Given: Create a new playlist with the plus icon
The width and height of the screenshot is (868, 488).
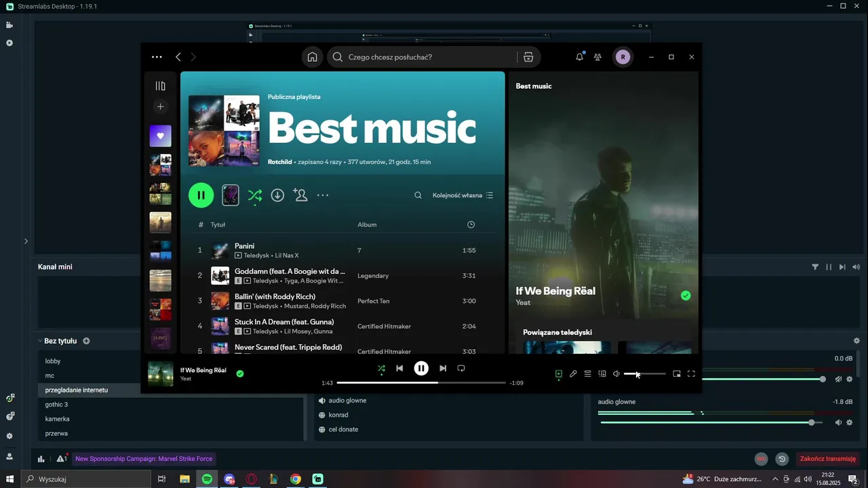Looking at the screenshot, I should click(160, 106).
